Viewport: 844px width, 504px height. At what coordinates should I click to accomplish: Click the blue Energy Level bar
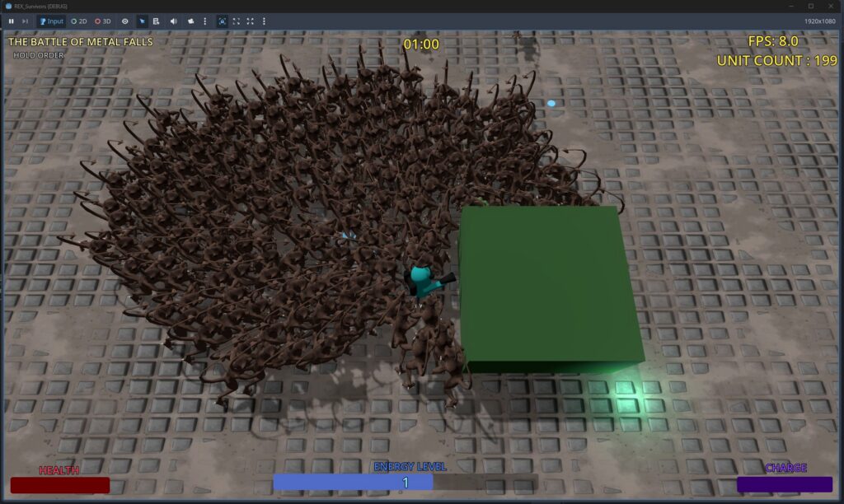(x=353, y=483)
